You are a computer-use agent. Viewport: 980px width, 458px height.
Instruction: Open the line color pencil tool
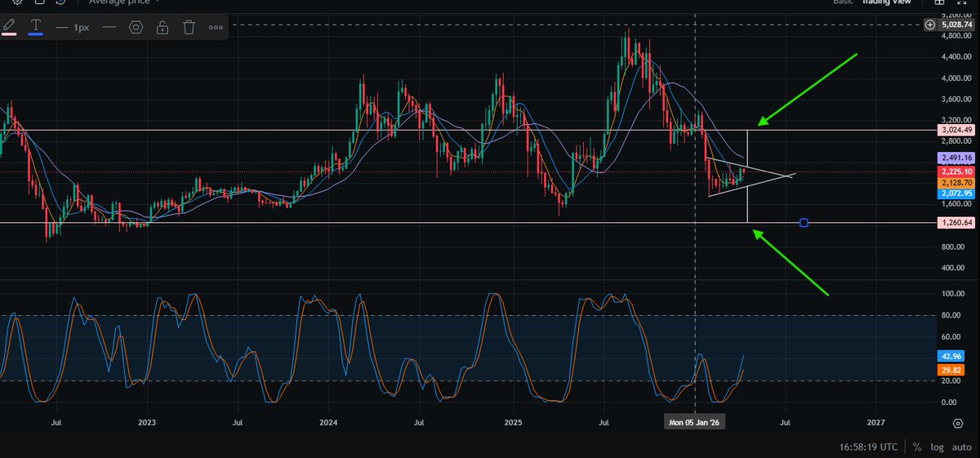(10, 27)
